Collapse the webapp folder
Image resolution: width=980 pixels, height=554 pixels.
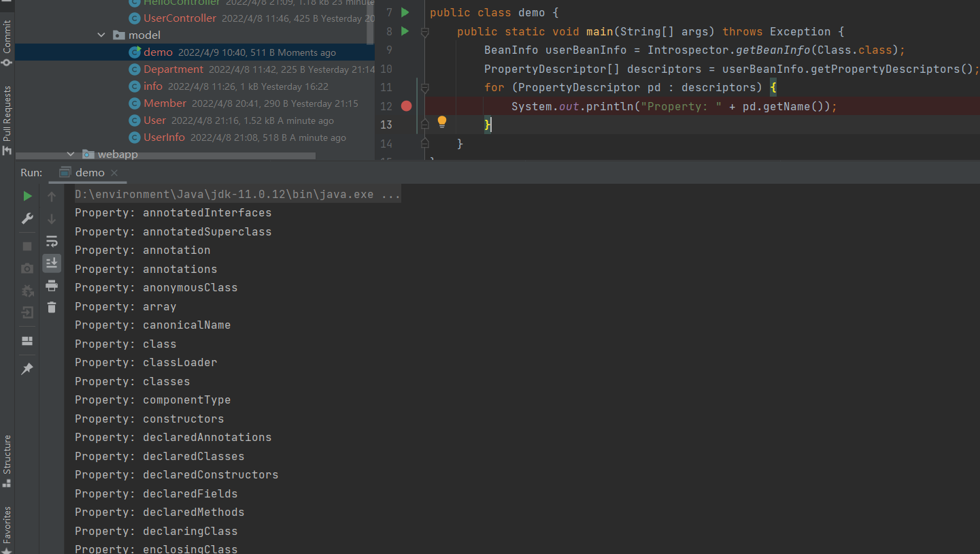click(71, 154)
